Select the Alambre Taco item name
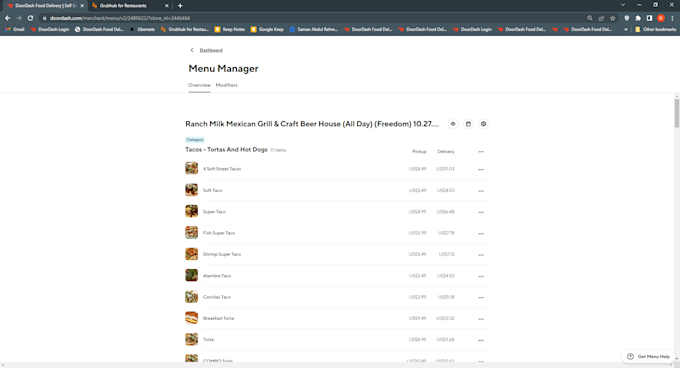Viewport: 680px width, 368px height. 217,276
